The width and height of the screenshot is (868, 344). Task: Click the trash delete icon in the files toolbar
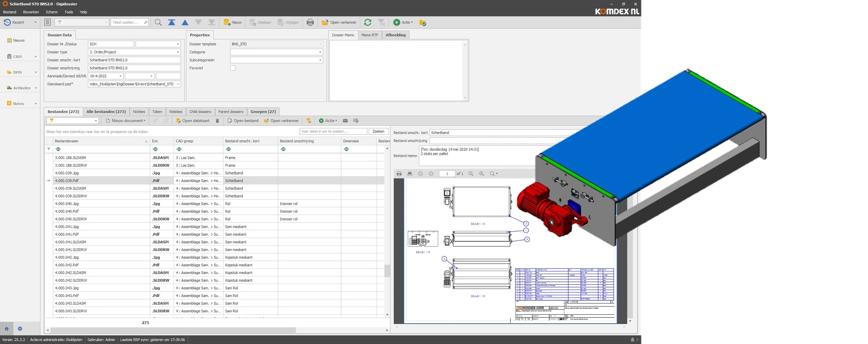[217, 121]
